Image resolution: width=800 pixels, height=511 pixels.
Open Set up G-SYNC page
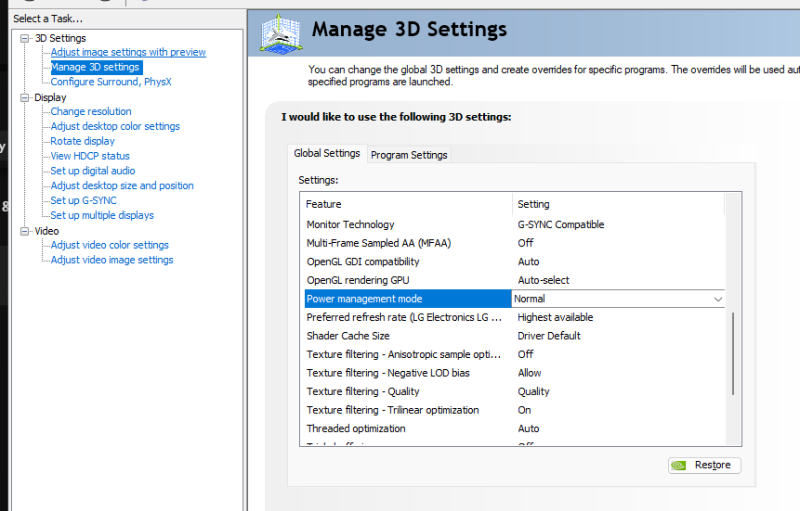(x=84, y=200)
